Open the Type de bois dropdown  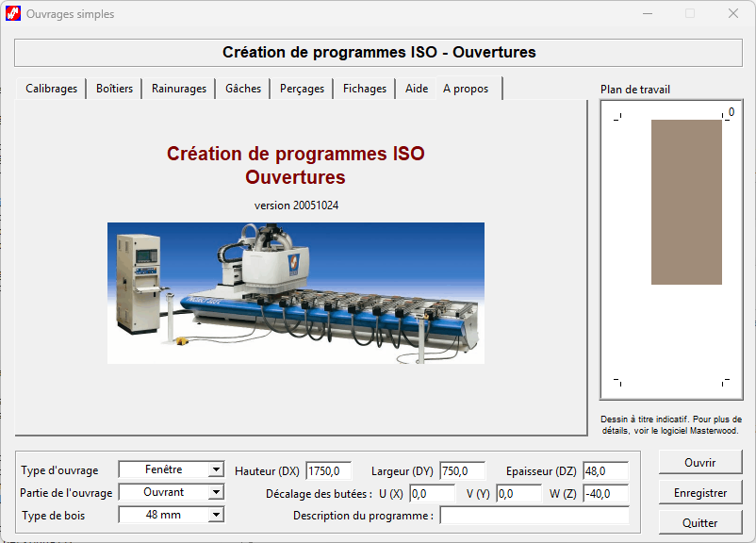(216, 515)
